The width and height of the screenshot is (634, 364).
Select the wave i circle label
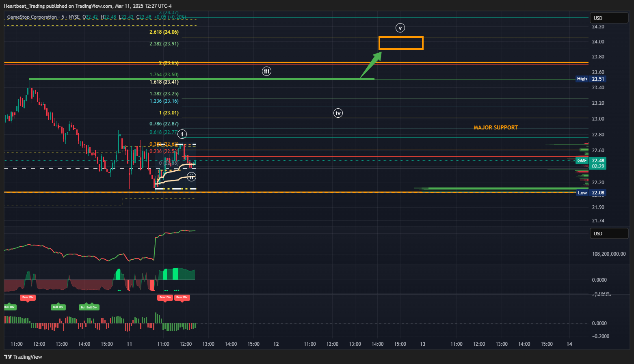click(x=182, y=134)
